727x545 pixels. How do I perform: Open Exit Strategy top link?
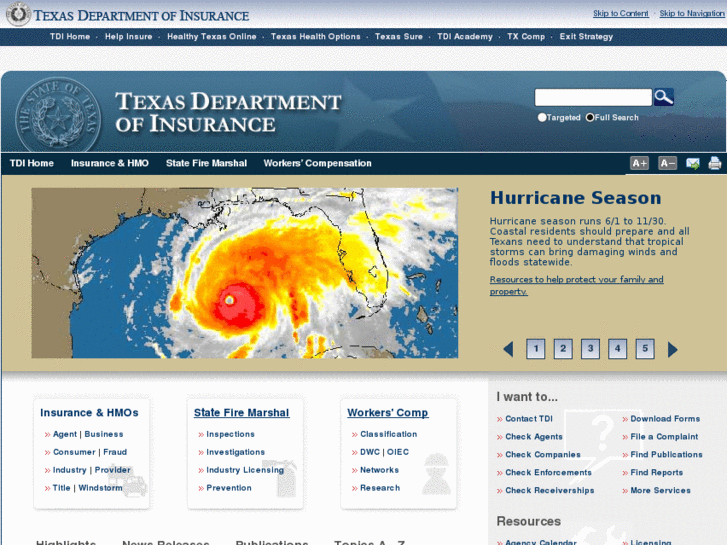[586, 37]
